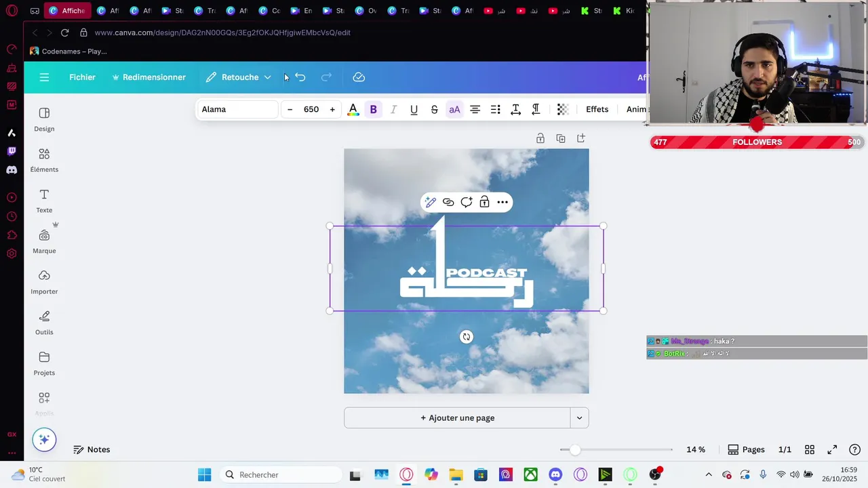The image size is (868, 488).
Task: Open File Explorer from the taskbar
Action: tap(456, 474)
